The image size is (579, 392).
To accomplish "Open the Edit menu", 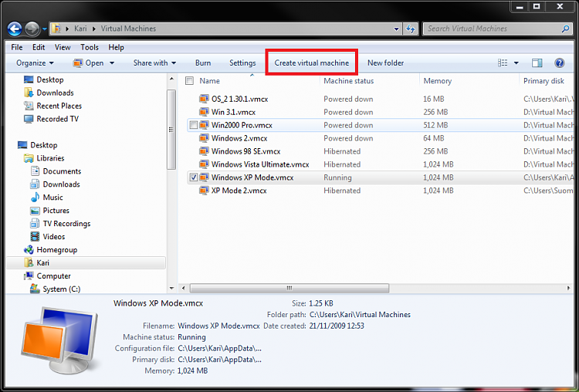I will 39,47.
